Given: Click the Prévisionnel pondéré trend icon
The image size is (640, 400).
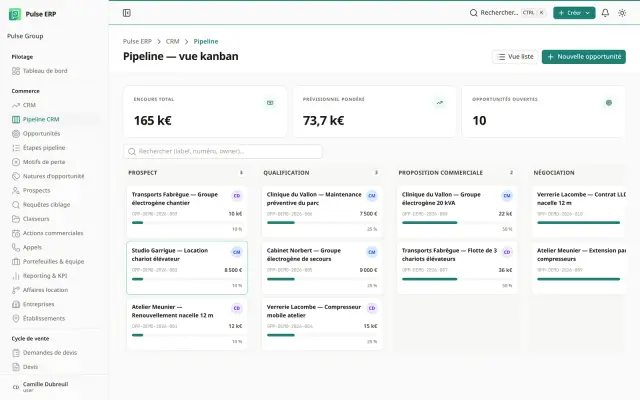Looking at the screenshot, I should [440, 103].
